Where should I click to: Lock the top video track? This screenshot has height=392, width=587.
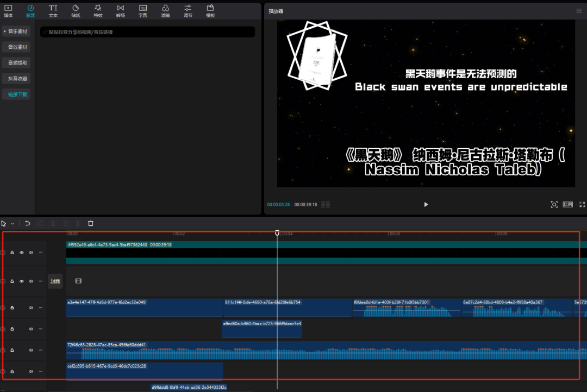click(x=12, y=252)
